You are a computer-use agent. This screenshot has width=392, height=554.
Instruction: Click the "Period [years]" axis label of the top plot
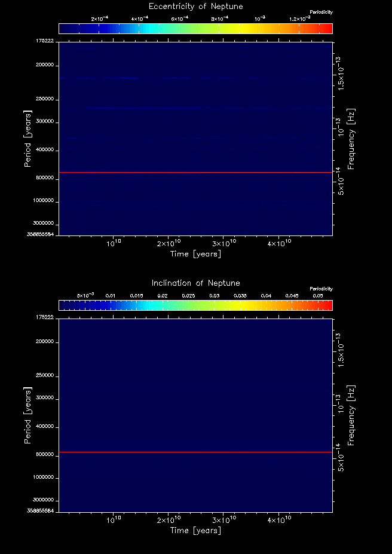point(27,138)
